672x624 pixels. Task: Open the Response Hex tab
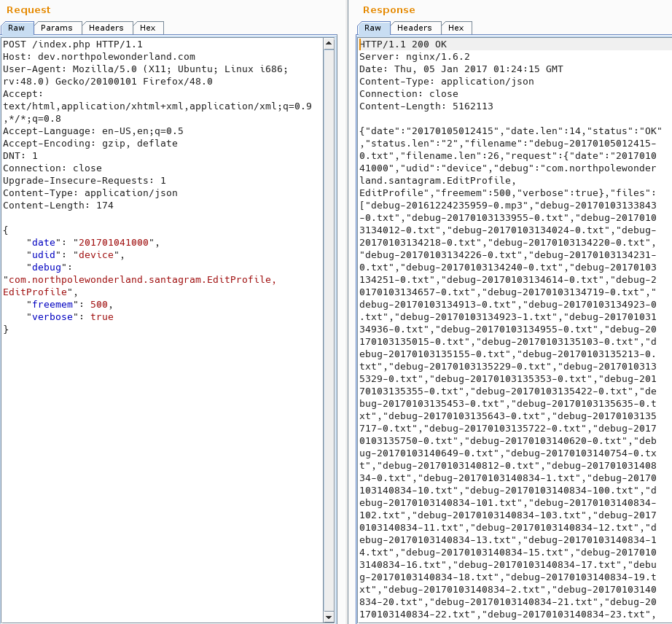456,28
